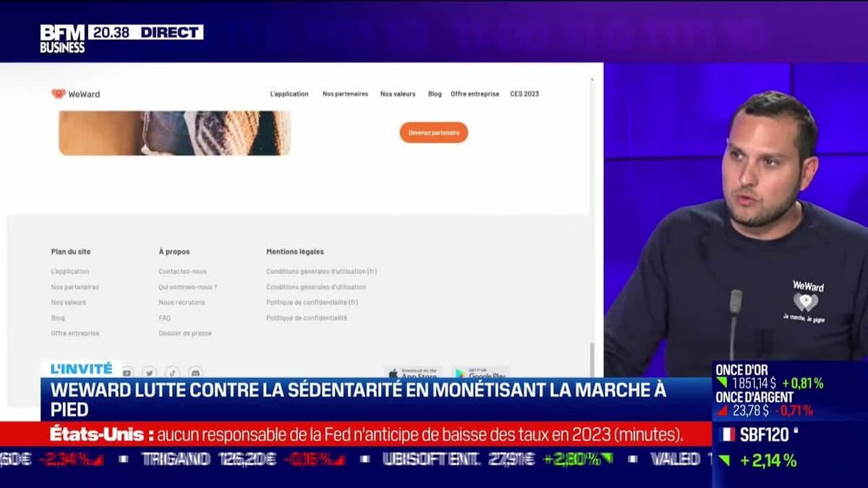Click the Mentions légales heading

coord(295,252)
